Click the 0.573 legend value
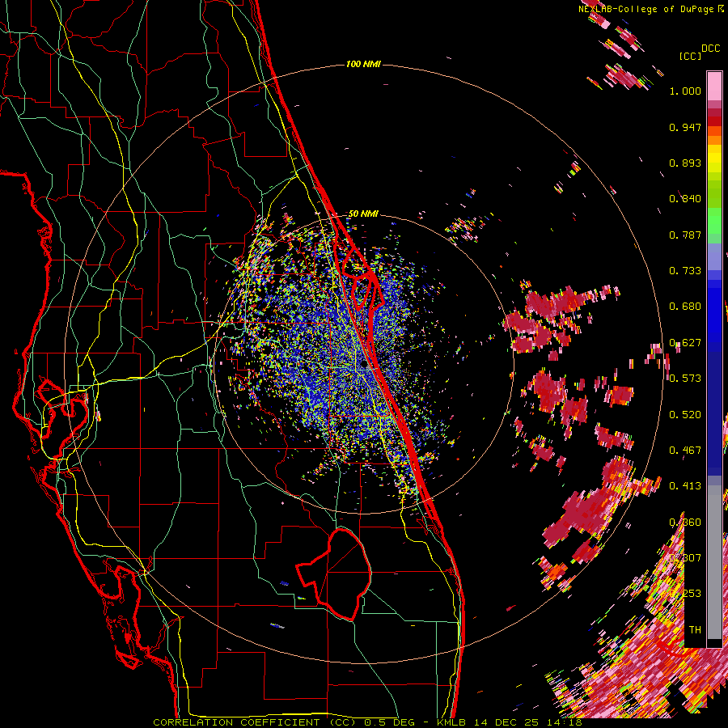 685,379
